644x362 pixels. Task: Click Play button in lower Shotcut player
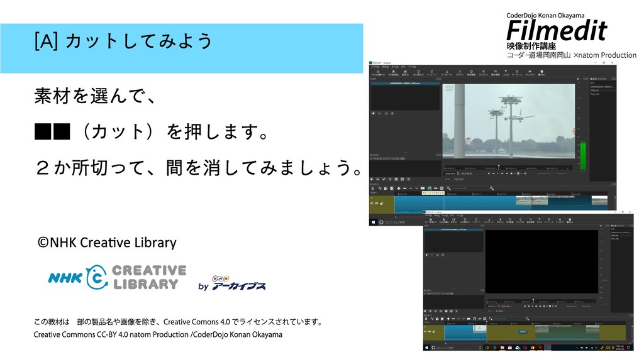click(x=532, y=306)
